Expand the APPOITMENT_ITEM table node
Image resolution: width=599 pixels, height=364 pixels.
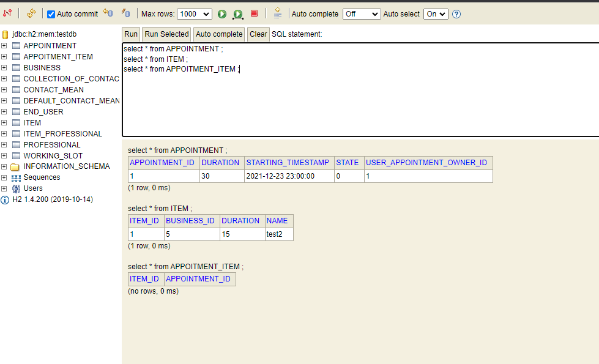coord(4,56)
